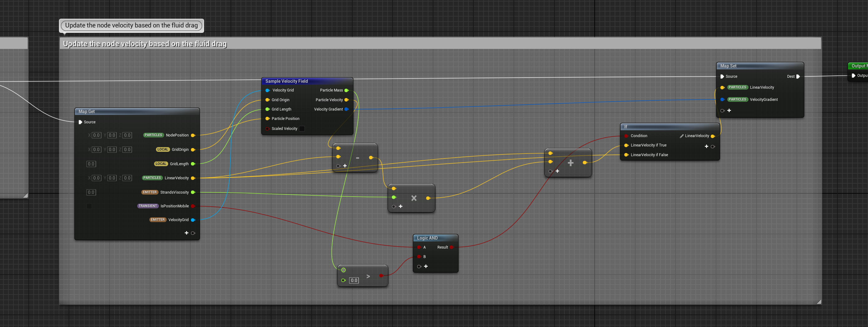868x327 pixels.
Task: Click the plus icon on Map Set node
Action: coord(729,110)
